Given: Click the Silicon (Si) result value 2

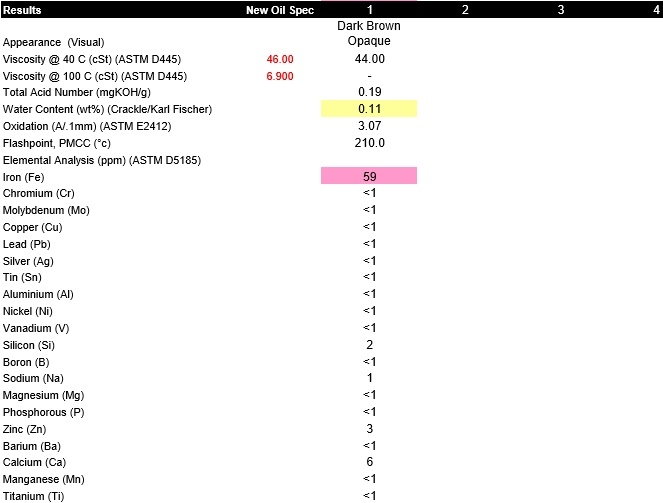Looking at the screenshot, I should 369,344.
